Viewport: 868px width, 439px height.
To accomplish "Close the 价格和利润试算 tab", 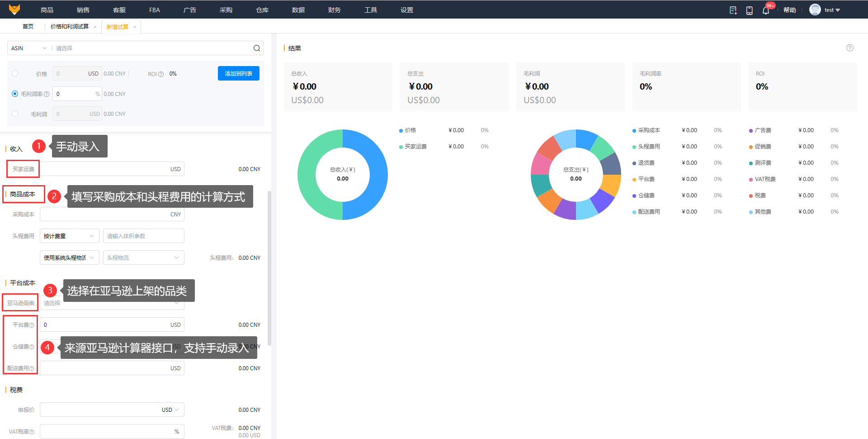I will coord(95,27).
